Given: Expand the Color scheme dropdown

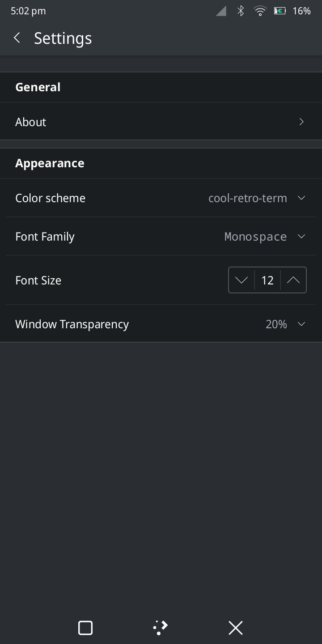Looking at the screenshot, I should tap(301, 198).
